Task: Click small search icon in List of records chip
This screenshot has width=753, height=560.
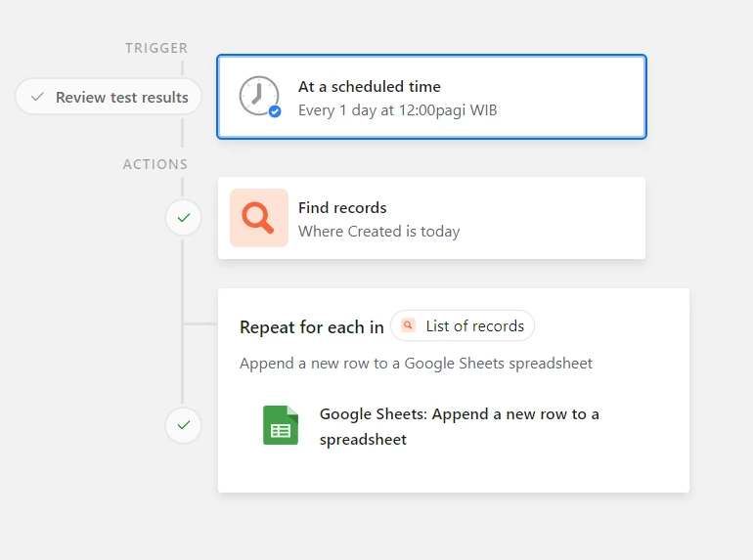Action: (x=408, y=325)
